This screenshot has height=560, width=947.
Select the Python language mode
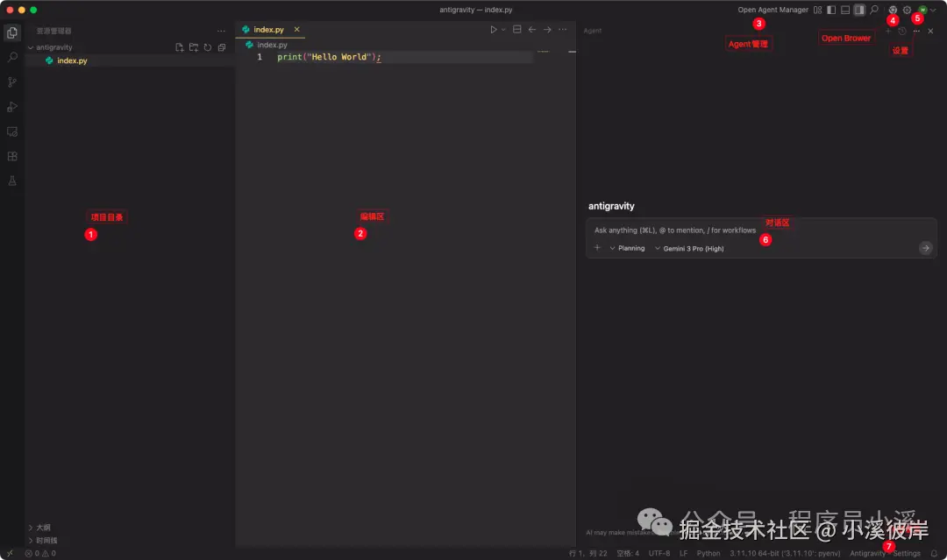click(708, 553)
